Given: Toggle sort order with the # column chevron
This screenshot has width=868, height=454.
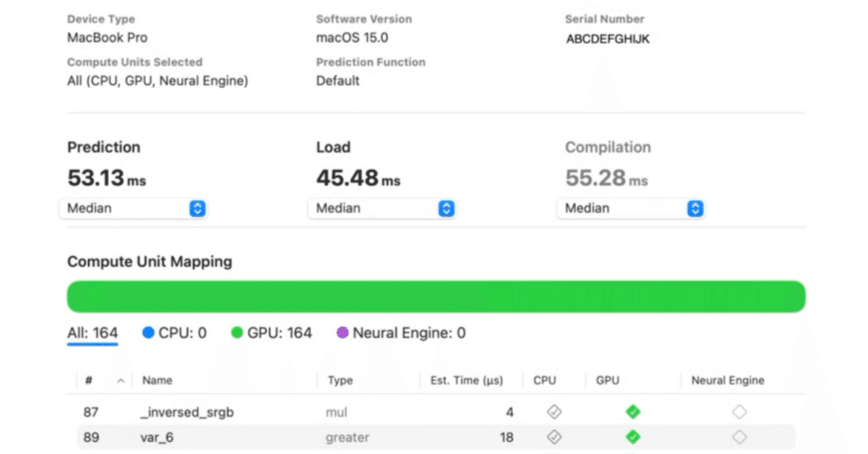Looking at the screenshot, I should [x=121, y=381].
